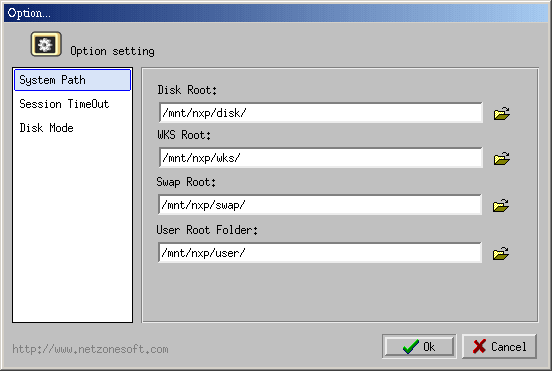This screenshot has width=552, height=371.
Task: Browse folder for Swap Root path
Action: [501, 205]
